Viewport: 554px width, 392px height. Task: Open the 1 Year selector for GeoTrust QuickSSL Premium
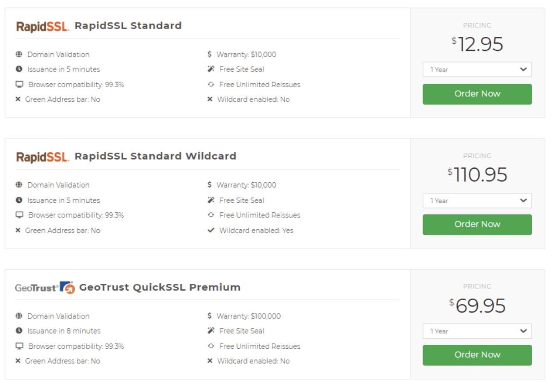[477, 331]
